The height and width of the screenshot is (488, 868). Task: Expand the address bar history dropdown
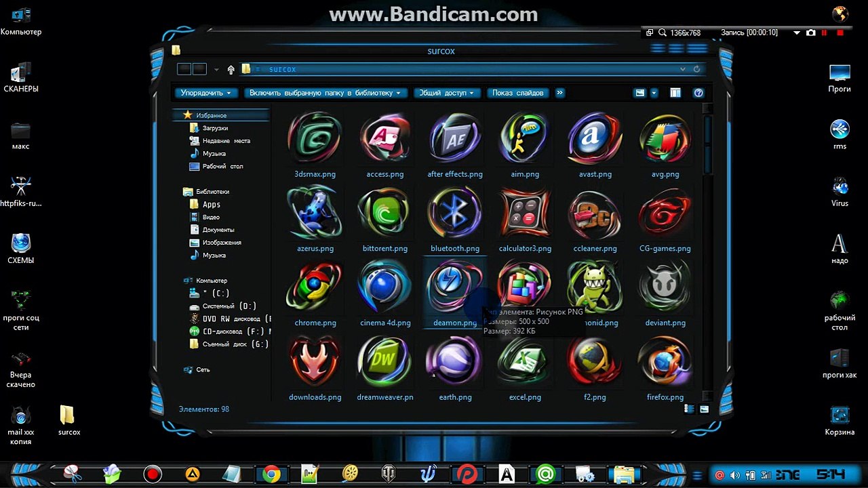[683, 69]
